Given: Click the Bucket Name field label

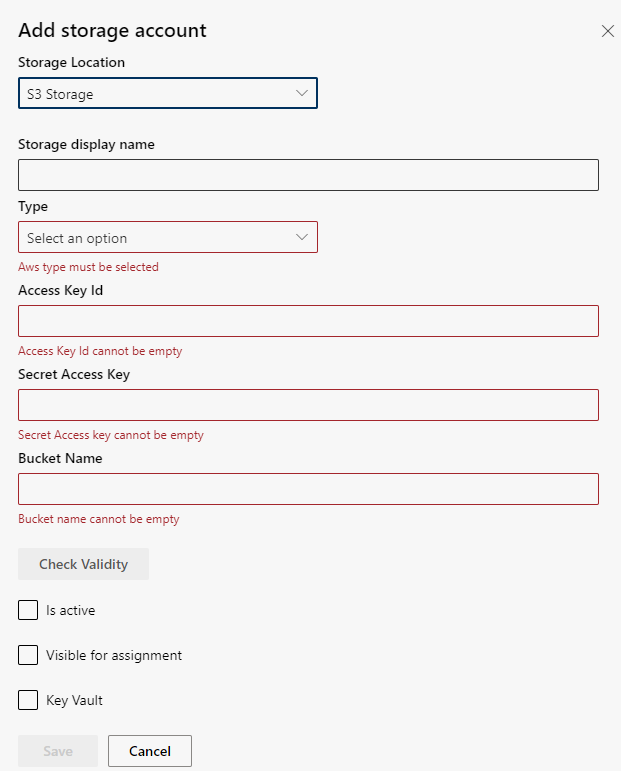Looking at the screenshot, I should click(x=60, y=458).
